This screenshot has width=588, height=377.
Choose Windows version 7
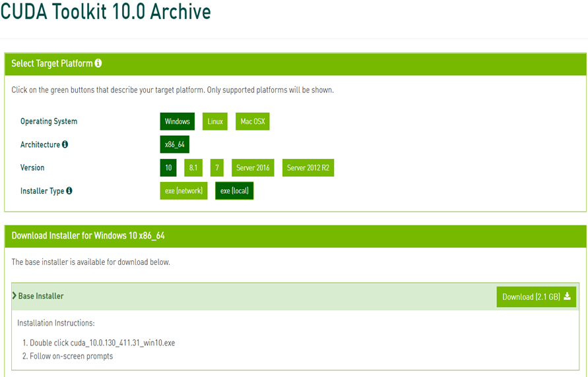click(216, 167)
